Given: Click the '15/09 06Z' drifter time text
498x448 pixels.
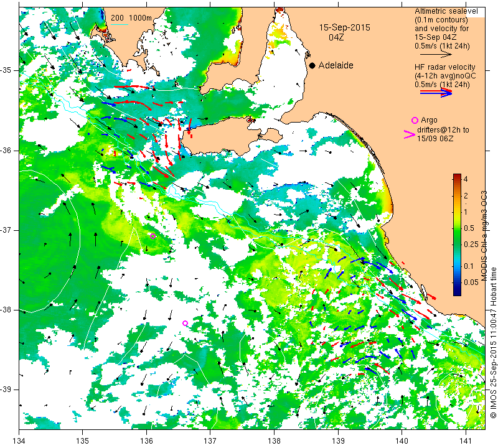Looking at the screenshot, I should (x=435, y=138).
